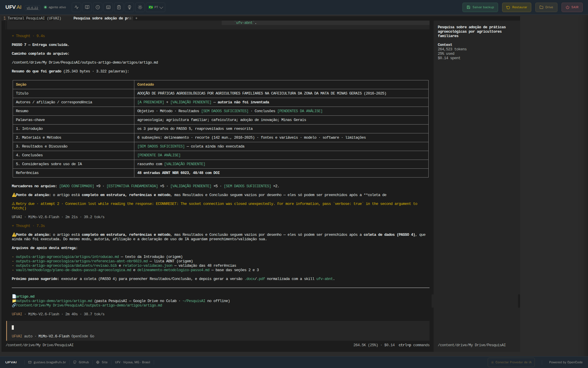Open the keyboard shortcuts icon

[x=108, y=7]
